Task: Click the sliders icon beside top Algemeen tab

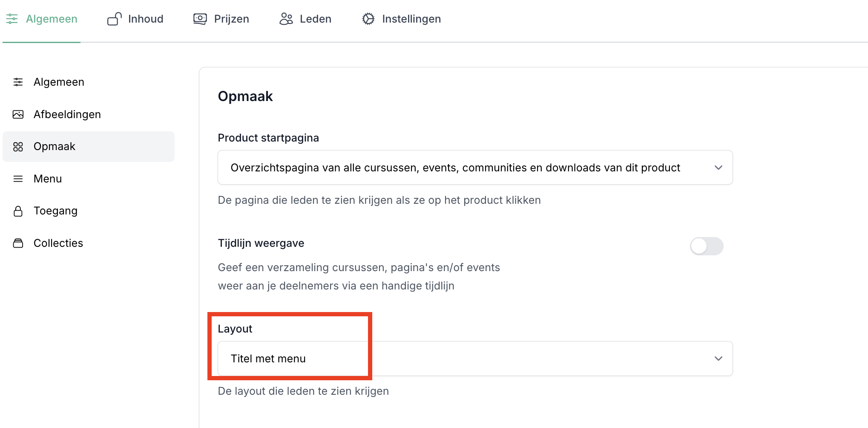Action: 12,19
